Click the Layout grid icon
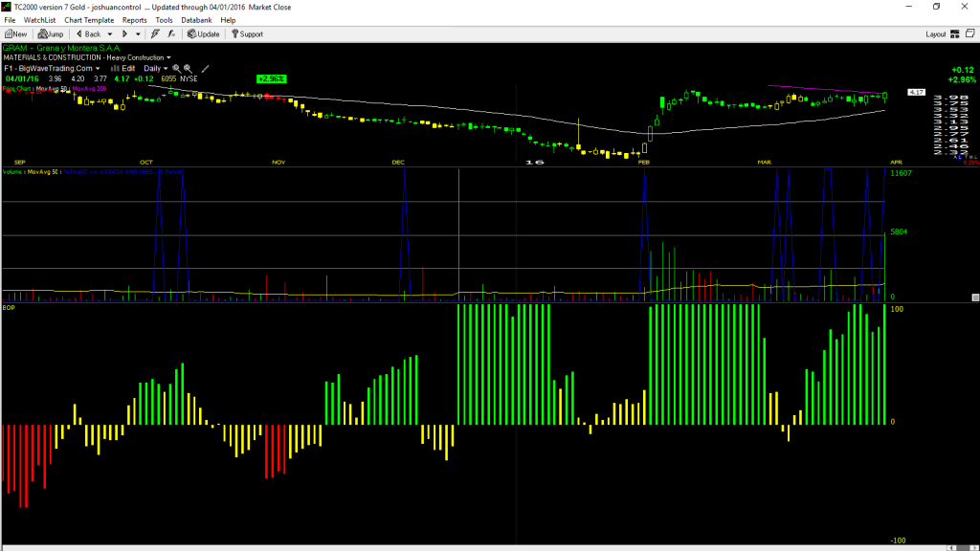 tap(955, 34)
